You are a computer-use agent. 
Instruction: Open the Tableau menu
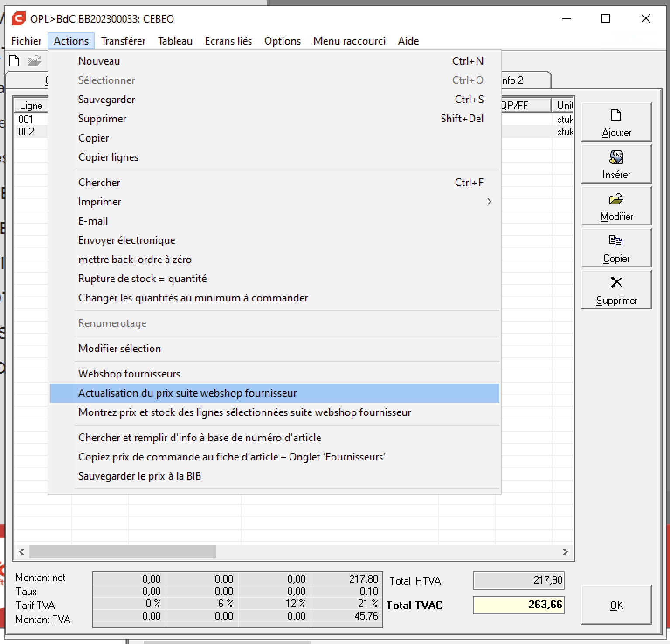pyautogui.click(x=175, y=41)
